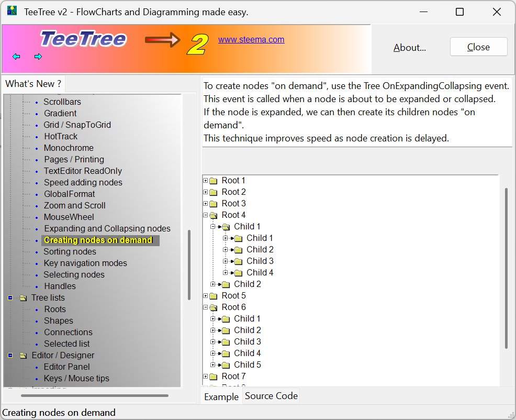Open the About... dialog
Image resolution: width=516 pixels, height=420 pixels.
coord(410,48)
